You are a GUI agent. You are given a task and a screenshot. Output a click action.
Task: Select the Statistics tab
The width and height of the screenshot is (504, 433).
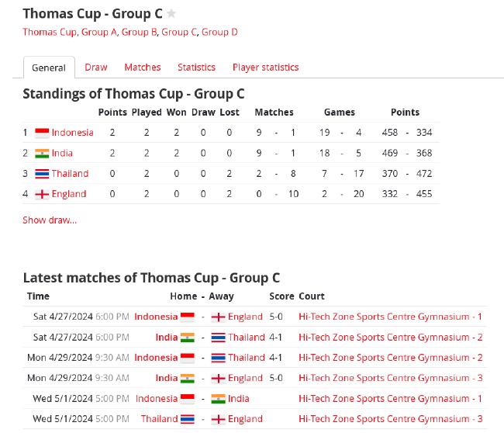196,68
